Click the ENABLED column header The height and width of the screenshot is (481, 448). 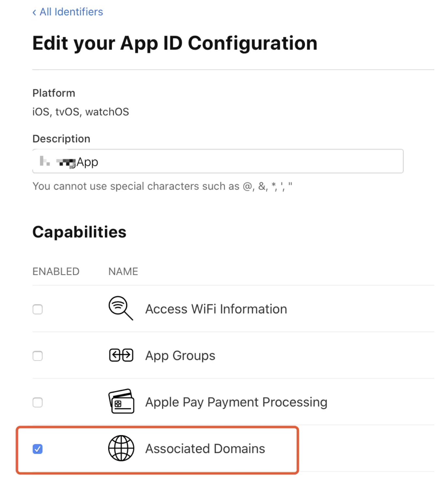tap(56, 271)
